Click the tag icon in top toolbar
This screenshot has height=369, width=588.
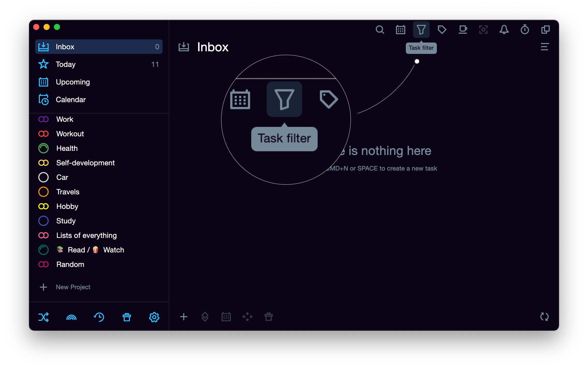click(442, 30)
